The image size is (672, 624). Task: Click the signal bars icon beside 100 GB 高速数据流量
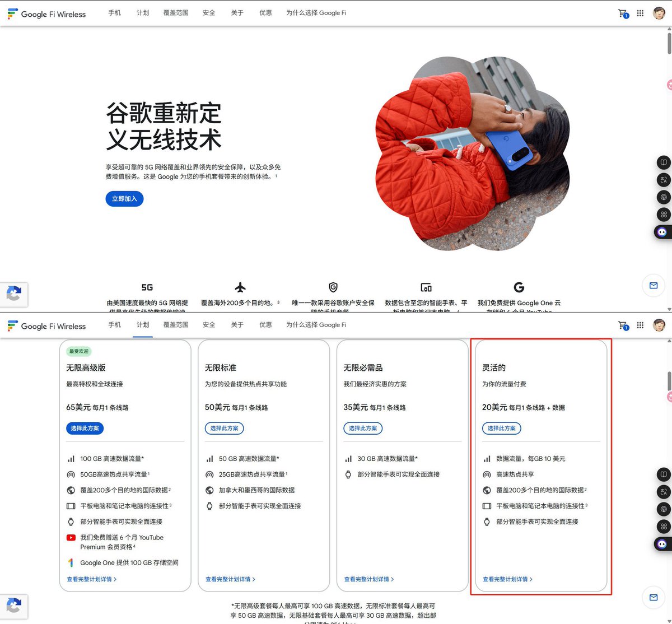point(71,459)
